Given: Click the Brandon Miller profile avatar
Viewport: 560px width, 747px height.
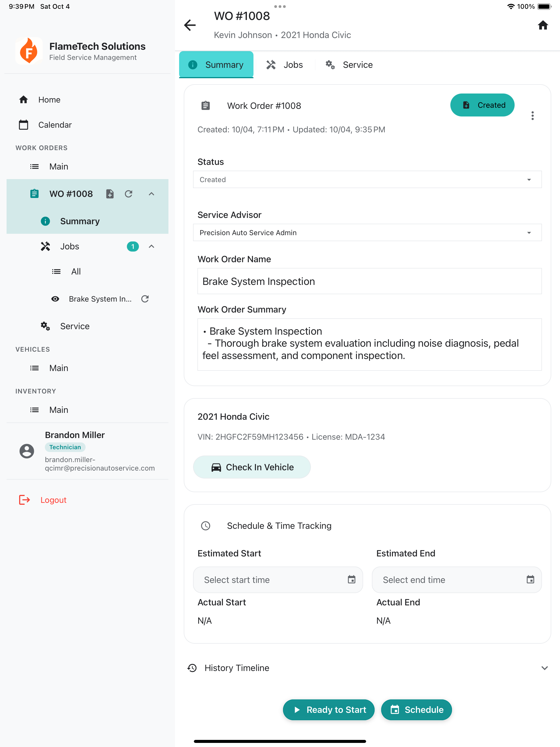Looking at the screenshot, I should (27, 451).
